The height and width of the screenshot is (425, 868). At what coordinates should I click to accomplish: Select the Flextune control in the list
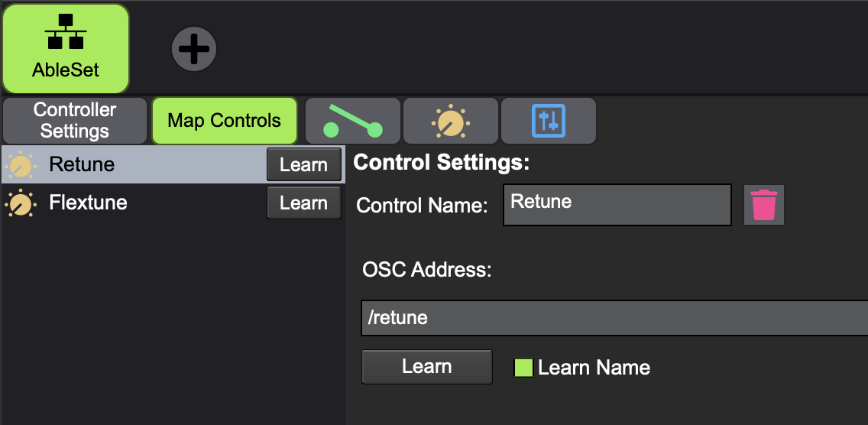pos(138,203)
